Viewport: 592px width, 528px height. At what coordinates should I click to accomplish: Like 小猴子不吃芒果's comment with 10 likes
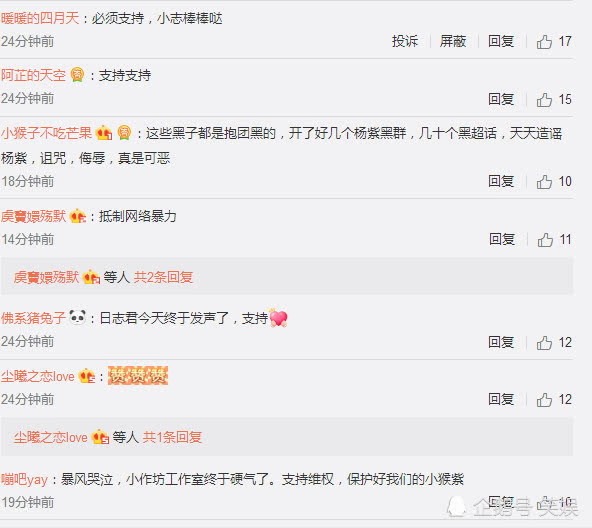point(544,182)
